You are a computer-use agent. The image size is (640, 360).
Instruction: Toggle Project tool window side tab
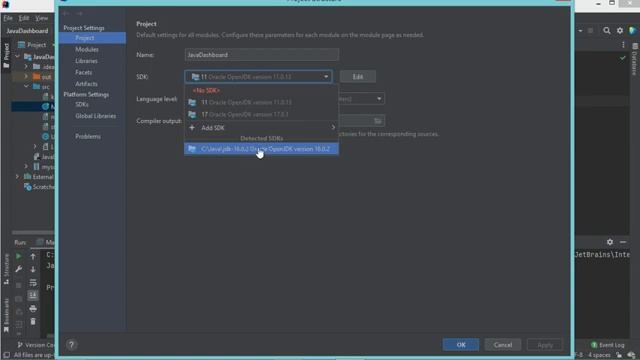coord(6,56)
